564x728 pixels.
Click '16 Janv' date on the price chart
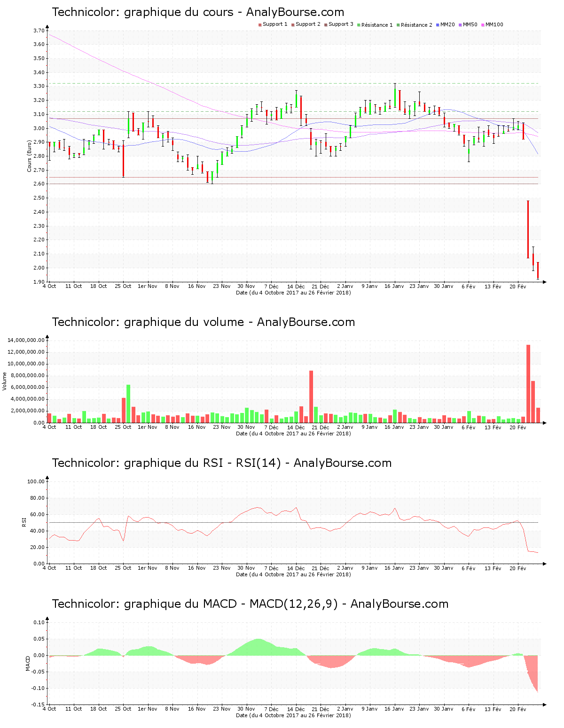click(394, 286)
